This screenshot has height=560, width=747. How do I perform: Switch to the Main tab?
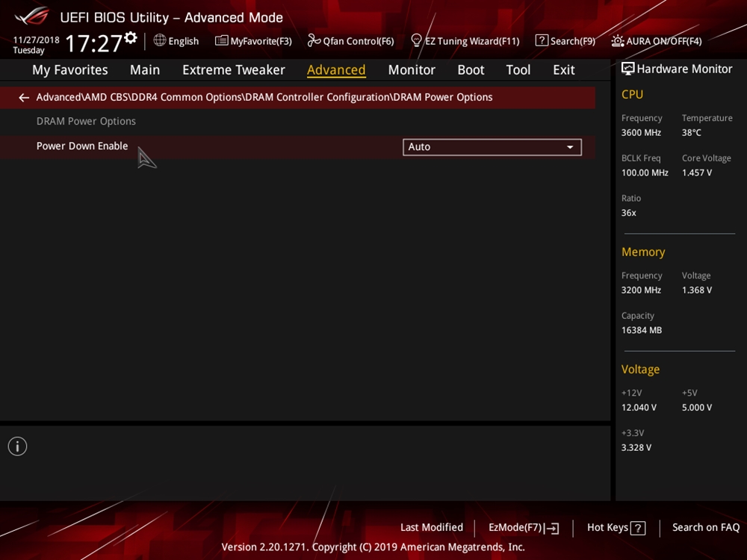pyautogui.click(x=145, y=70)
